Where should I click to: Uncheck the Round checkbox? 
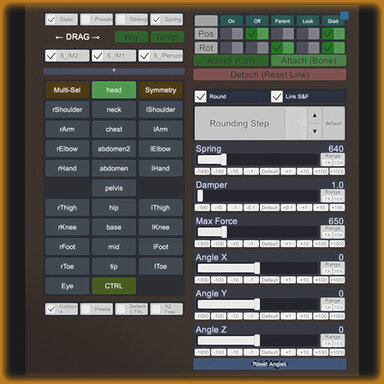pyautogui.click(x=201, y=97)
